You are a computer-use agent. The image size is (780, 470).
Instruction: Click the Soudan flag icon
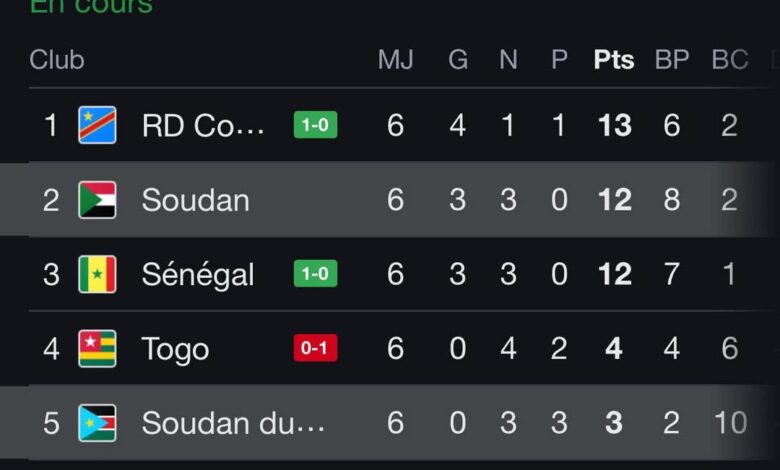point(97,200)
